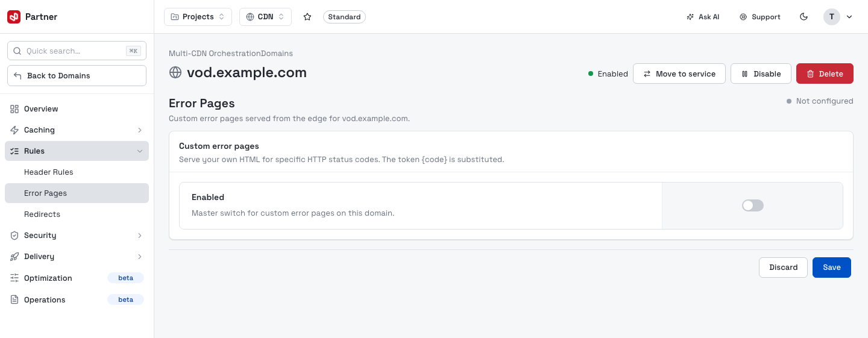868x338 pixels.
Task: Expand the Security section chevron
Action: pyautogui.click(x=140, y=236)
